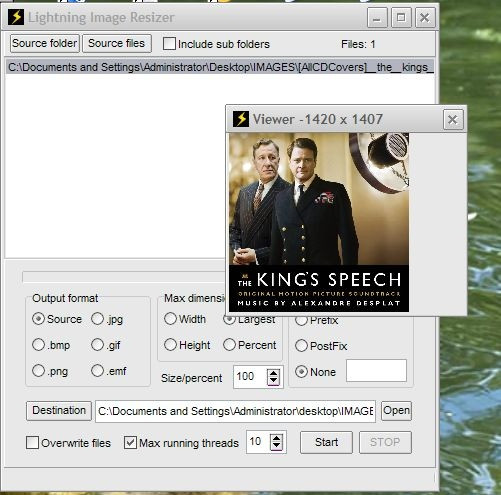
Task: Pick the Largest dimension radio
Action: [229, 320]
